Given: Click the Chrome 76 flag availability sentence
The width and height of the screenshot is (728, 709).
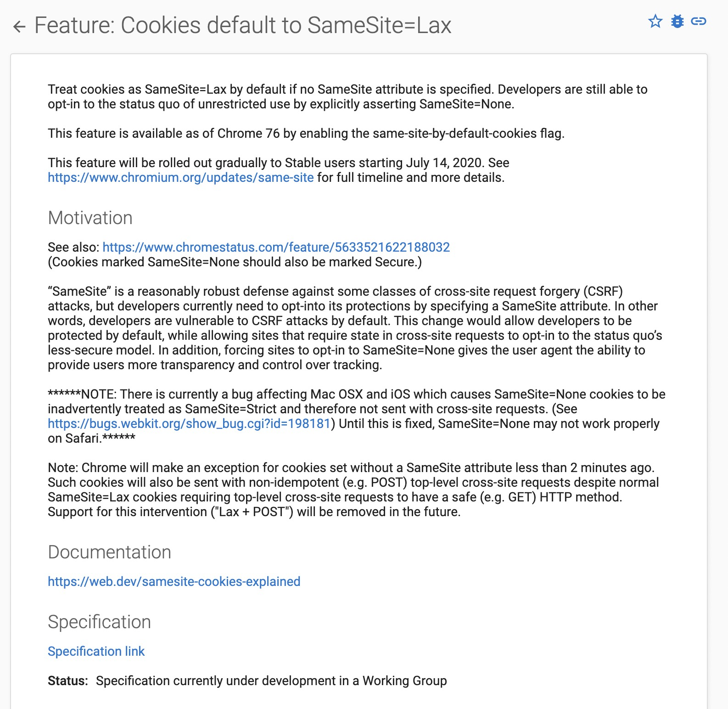Looking at the screenshot, I should pyautogui.click(x=306, y=134).
